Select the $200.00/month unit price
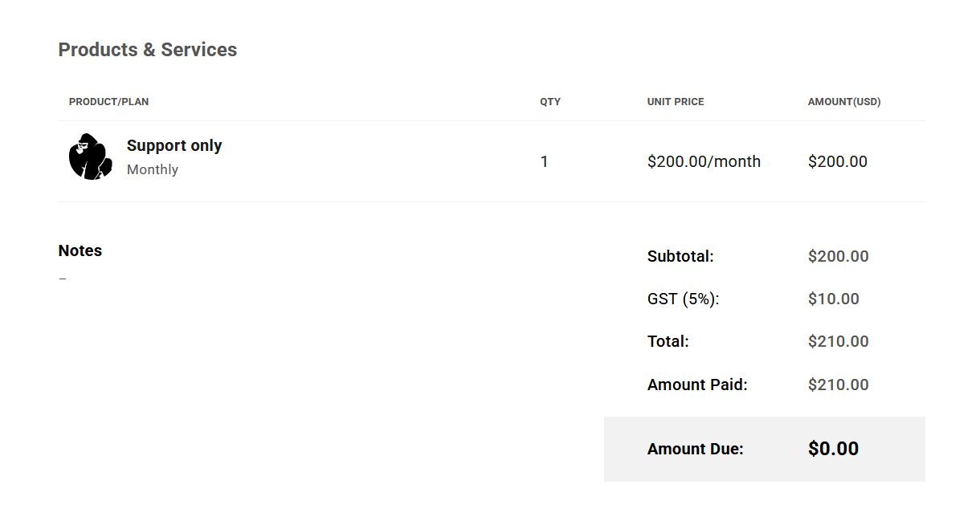The width and height of the screenshot is (980, 525). tap(704, 162)
